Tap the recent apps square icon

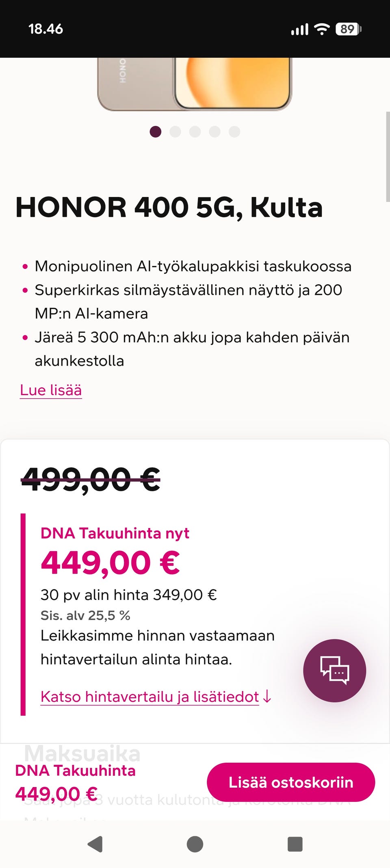295,844
